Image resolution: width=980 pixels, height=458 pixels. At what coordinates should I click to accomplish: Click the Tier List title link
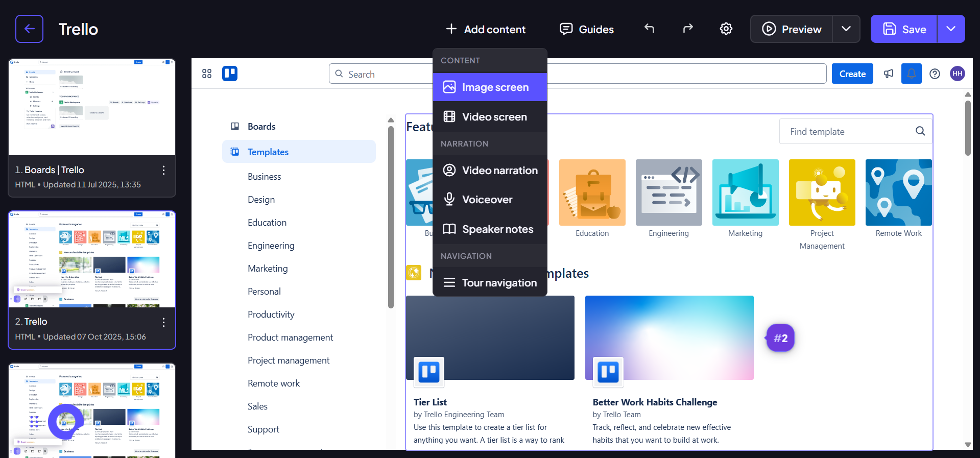(x=430, y=402)
